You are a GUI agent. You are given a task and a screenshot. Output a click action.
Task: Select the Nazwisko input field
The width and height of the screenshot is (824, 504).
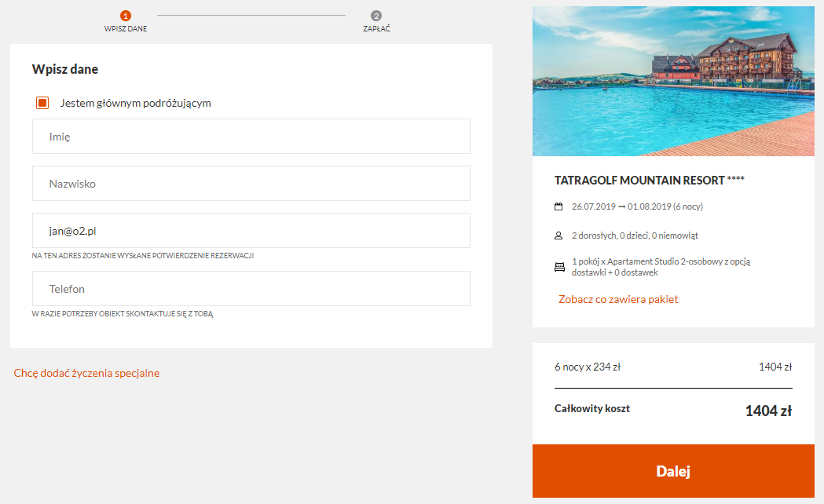pyautogui.click(x=251, y=184)
